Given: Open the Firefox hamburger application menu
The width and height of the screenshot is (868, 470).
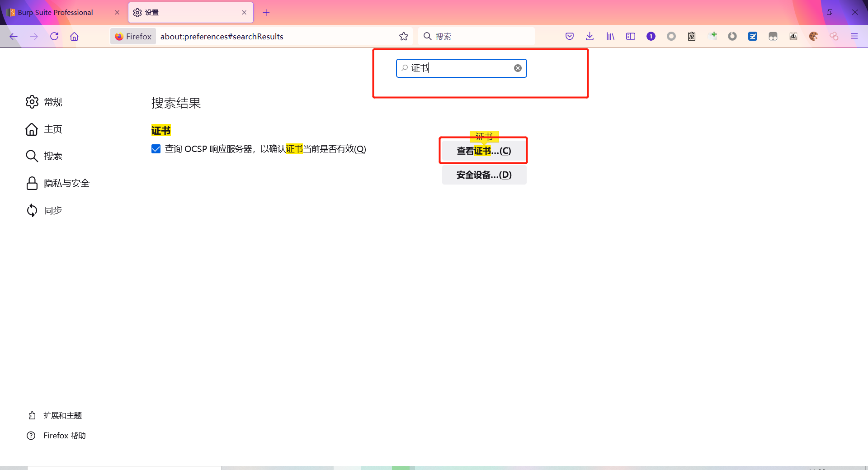Looking at the screenshot, I should [x=854, y=36].
